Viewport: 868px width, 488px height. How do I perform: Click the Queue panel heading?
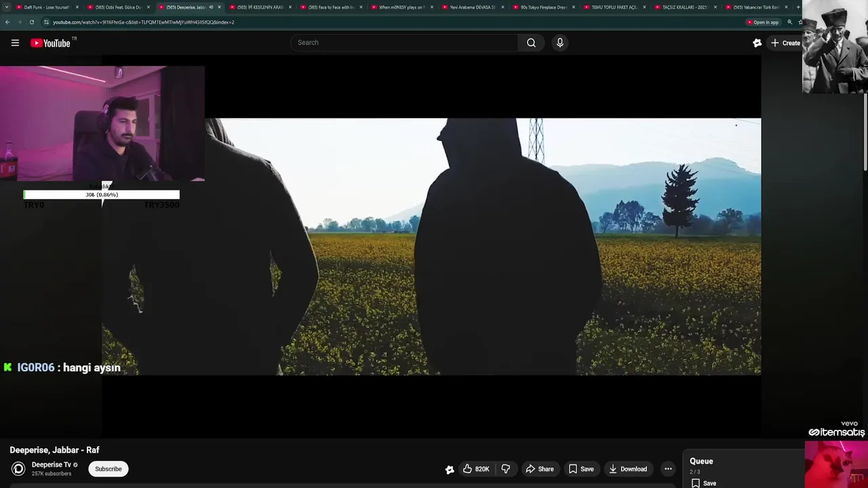[701, 461]
